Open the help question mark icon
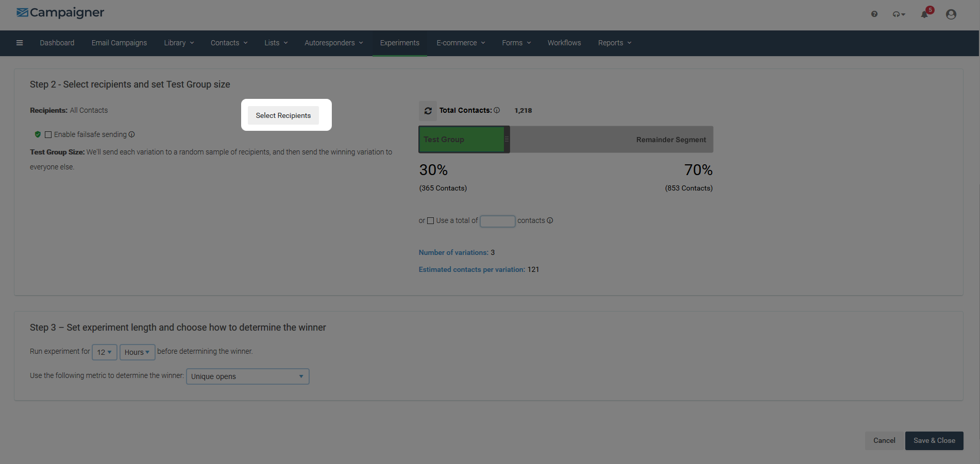The image size is (980, 464). (x=874, y=14)
